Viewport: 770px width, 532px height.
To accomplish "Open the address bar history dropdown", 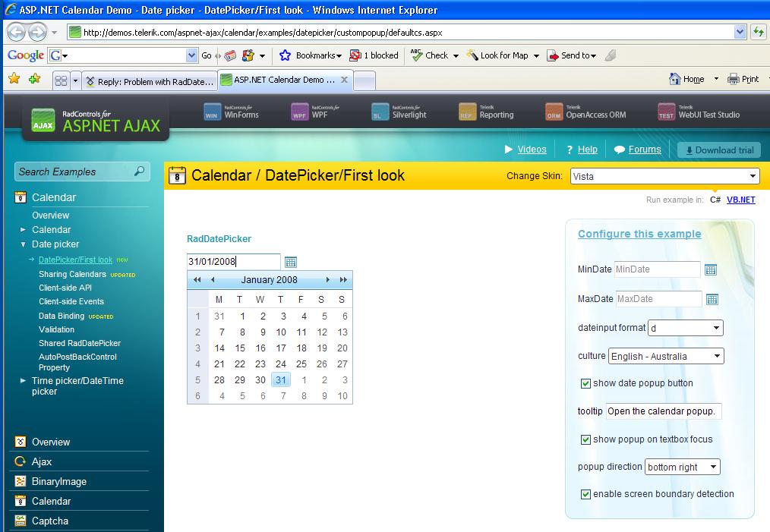I will pyautogui.click(x=740, y=33).
